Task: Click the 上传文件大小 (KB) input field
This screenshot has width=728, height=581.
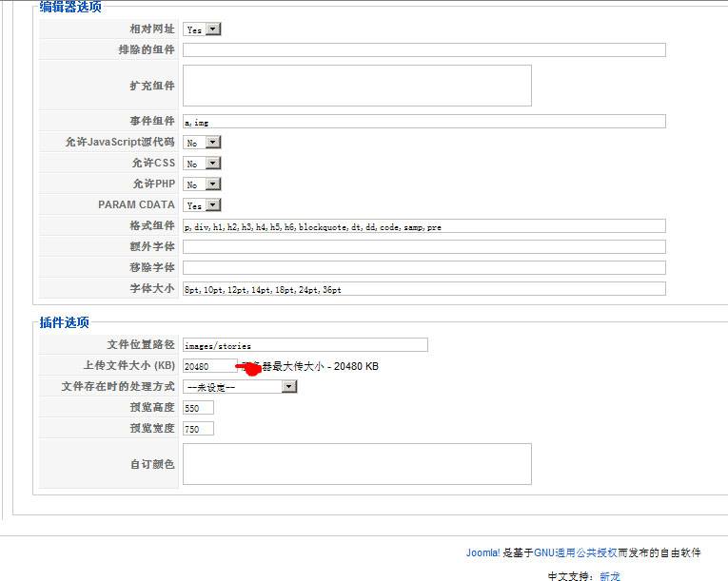Action: [209, 366]
